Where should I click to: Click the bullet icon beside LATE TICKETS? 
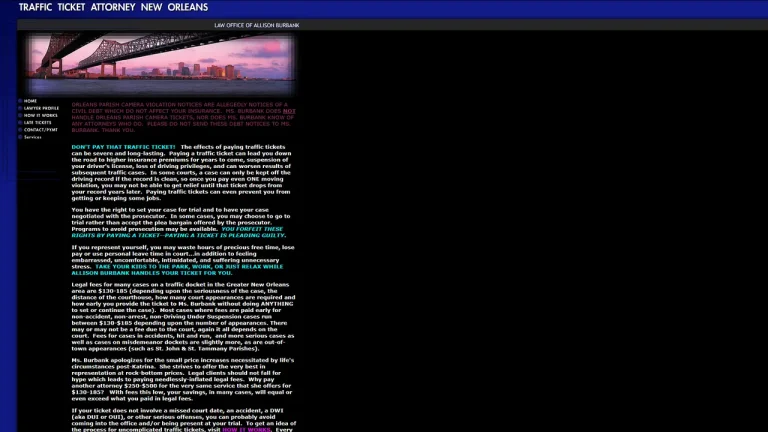pyautogui.click(x=20, y=122)
